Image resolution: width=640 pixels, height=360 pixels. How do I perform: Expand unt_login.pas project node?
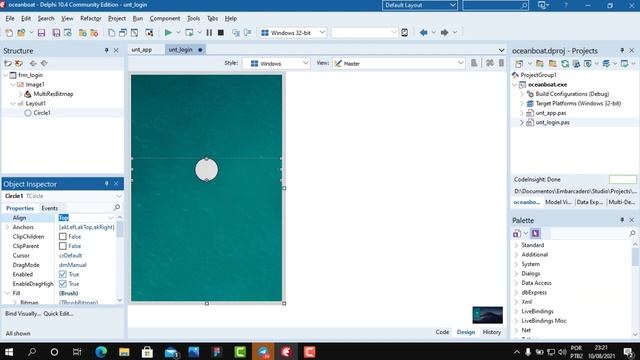[x=522, y=122]
